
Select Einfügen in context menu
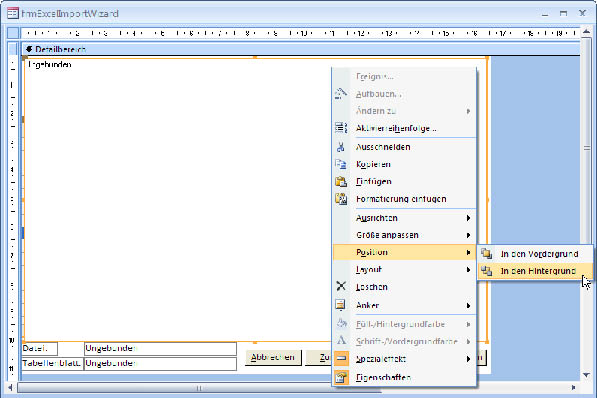tap(404, 181)
